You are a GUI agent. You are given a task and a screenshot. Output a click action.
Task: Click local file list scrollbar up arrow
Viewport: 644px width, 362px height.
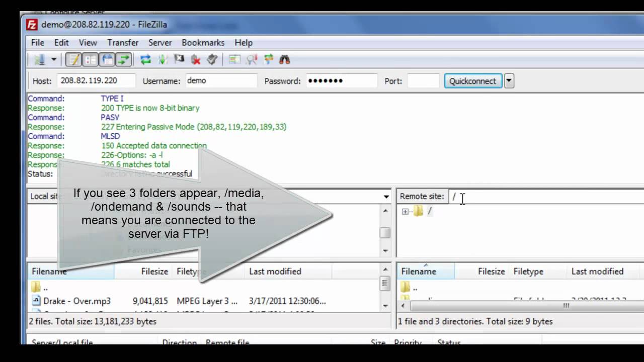point(385,271)
